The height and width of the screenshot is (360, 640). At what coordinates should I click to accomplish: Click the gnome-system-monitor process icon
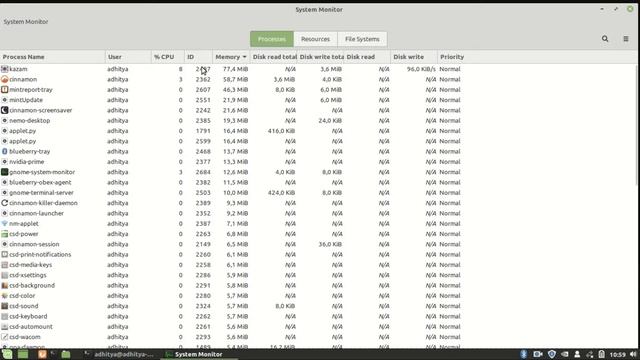(4, 172)
